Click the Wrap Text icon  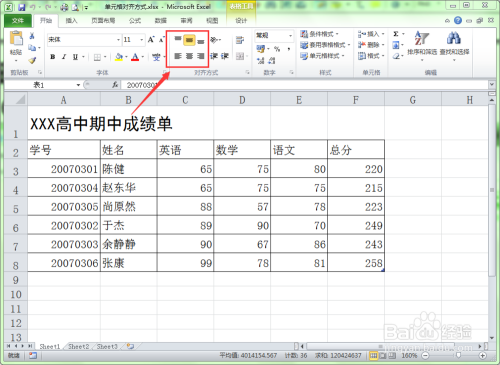pos(240,40)
